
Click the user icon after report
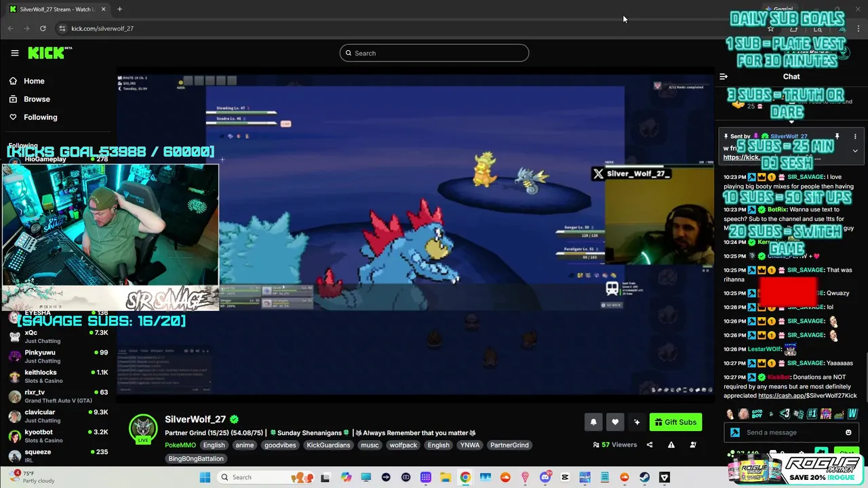click(693, 445)
